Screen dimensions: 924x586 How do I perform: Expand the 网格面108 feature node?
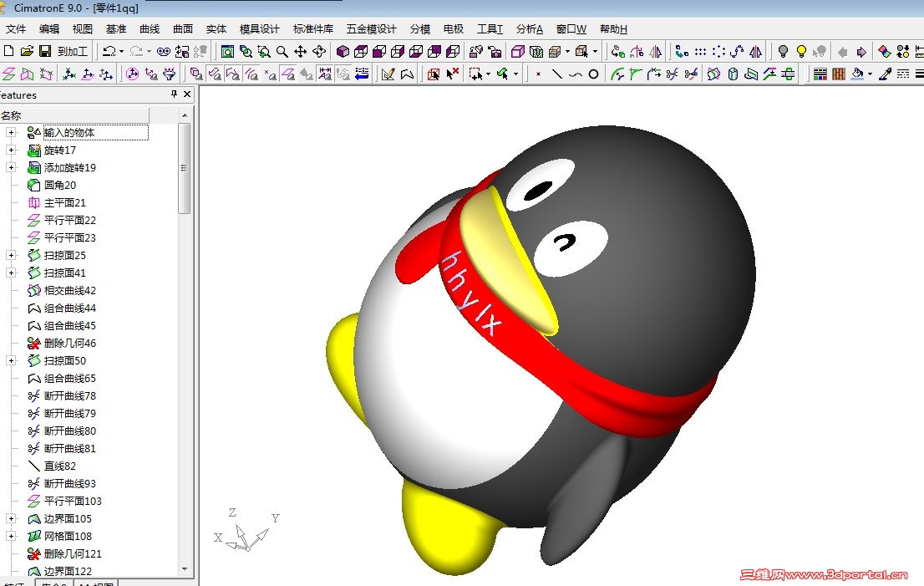pos(11,536)
